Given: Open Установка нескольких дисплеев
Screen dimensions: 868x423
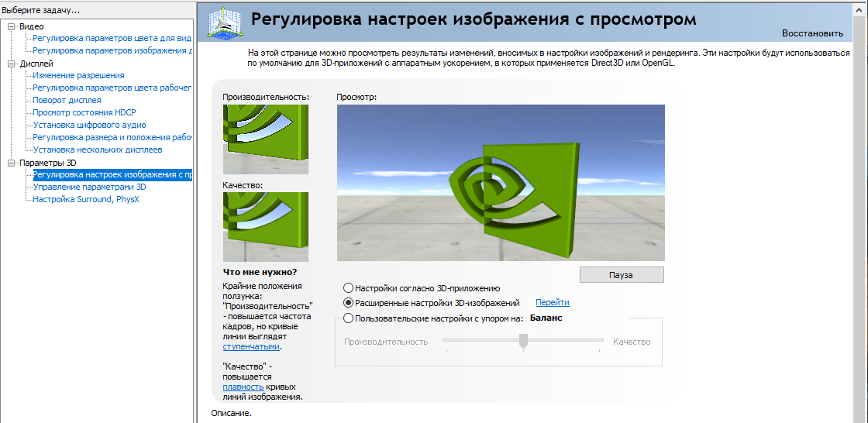Looking at the screenshot, I should (98, 150).
